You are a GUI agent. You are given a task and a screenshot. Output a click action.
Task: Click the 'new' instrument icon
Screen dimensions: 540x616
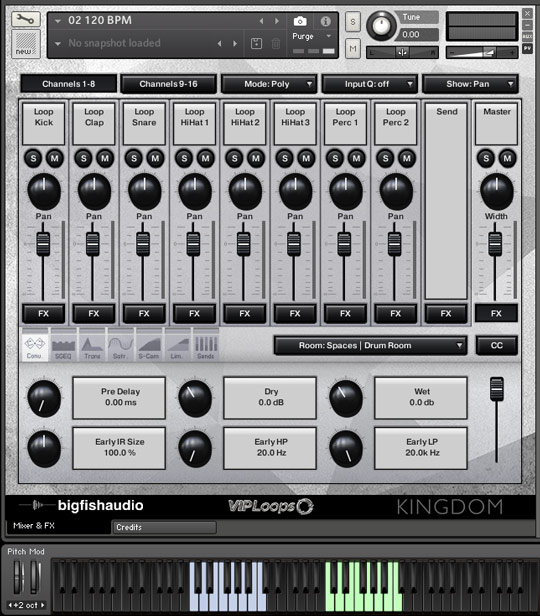pyautogui.click(x=26, y=44)
